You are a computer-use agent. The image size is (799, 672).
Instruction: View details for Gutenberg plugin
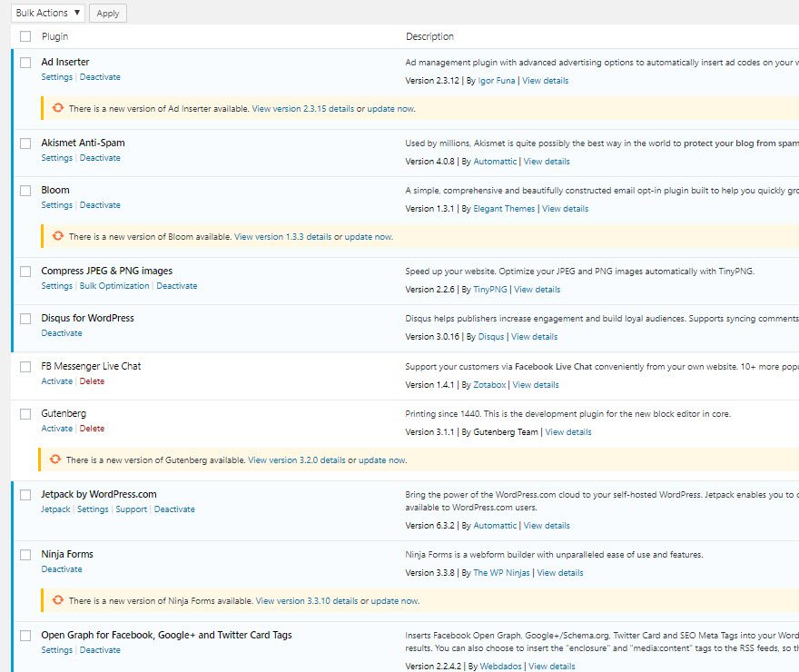tap(568, 432)
